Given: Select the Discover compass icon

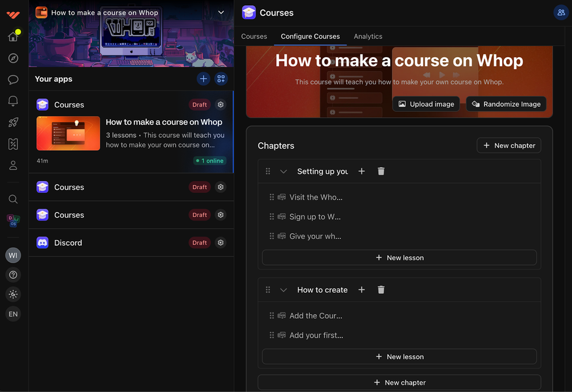Looking at the screenshot, I should pos(13,58).
